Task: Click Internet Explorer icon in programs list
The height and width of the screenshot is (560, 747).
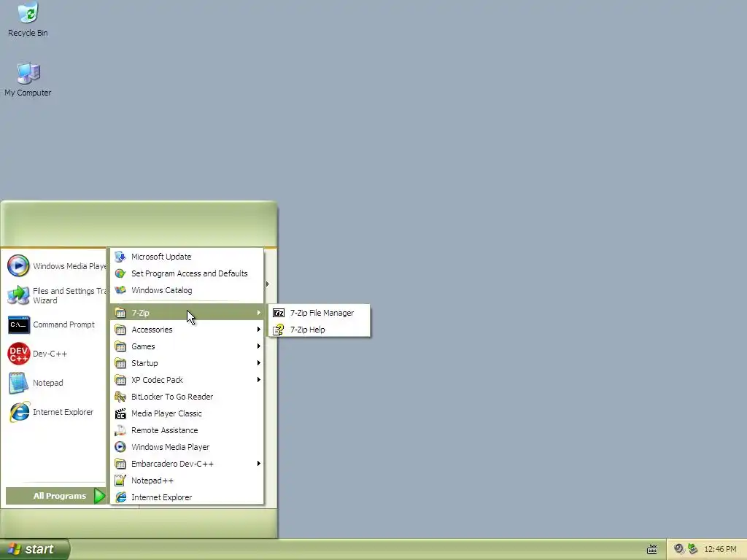Action: (x=120, y=497)
